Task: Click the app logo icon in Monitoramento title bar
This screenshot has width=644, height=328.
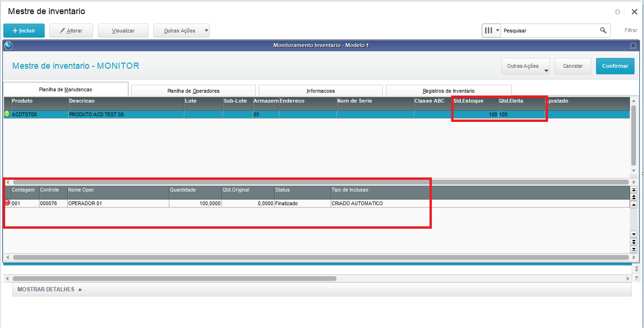Action: coord(8,45)
